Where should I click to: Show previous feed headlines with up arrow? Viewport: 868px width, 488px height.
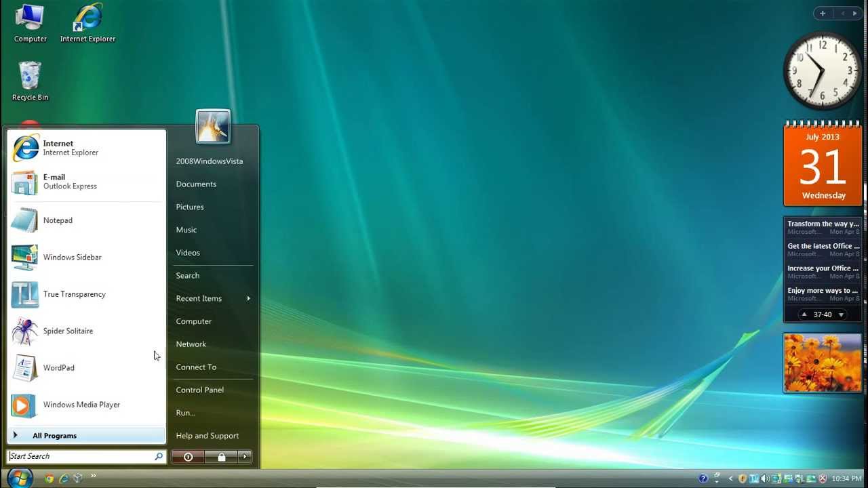pos(804,314)
